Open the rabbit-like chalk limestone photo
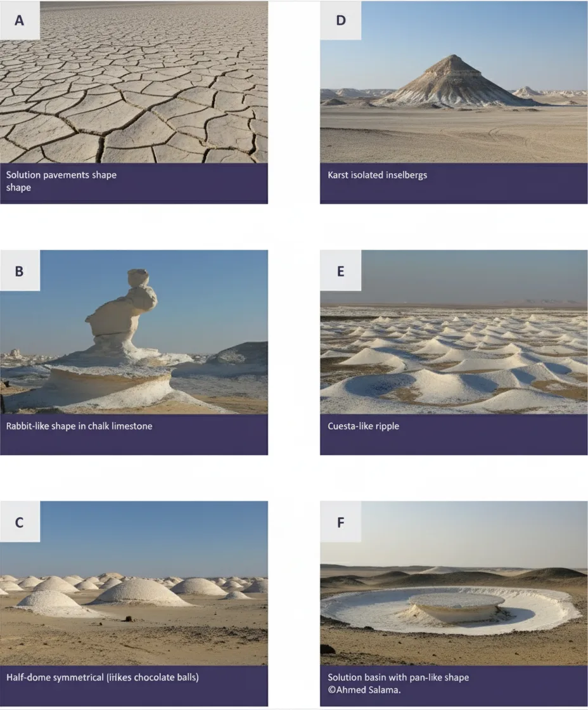 [x=134, y=332]
